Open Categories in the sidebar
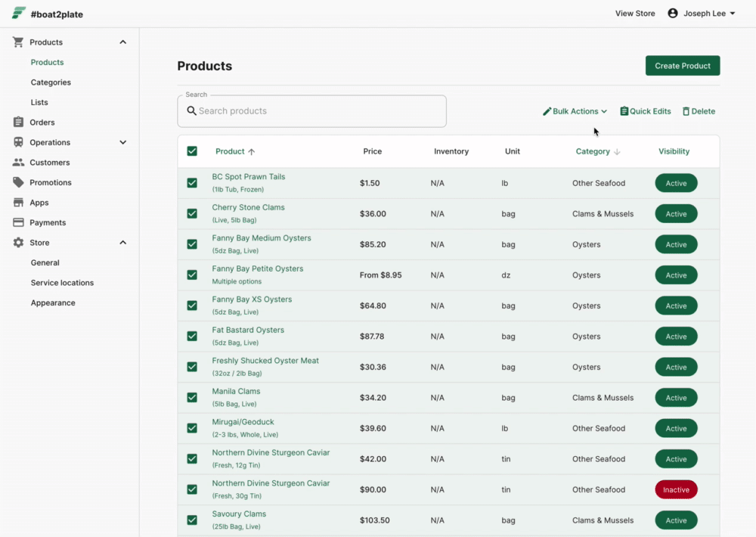 pos(51,82)
